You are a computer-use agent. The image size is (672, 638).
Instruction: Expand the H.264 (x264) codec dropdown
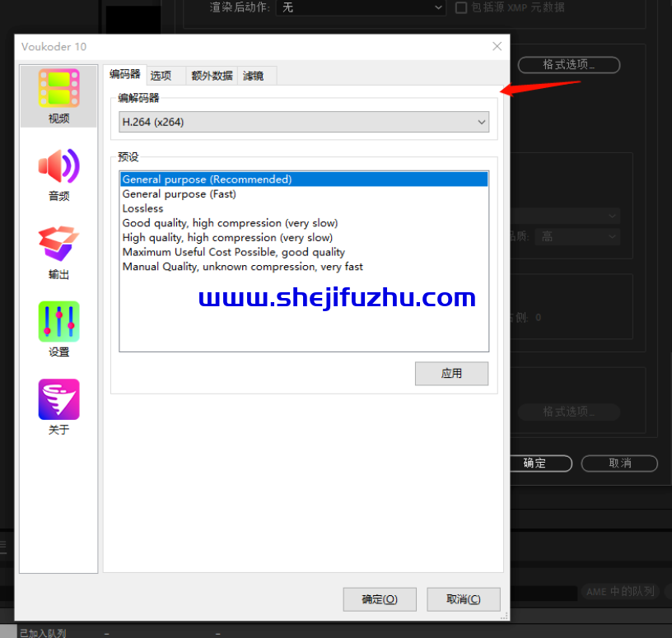click(x=304, y=122)
